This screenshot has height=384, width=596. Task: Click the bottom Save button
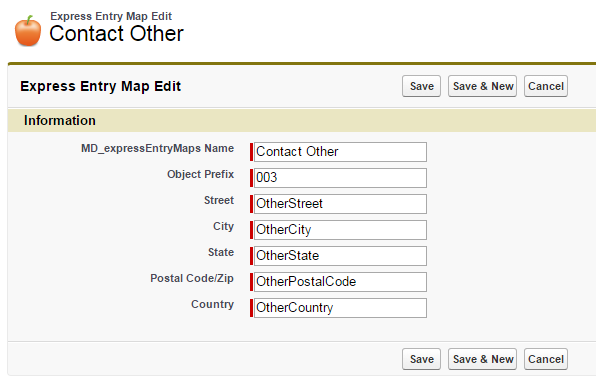421,359
